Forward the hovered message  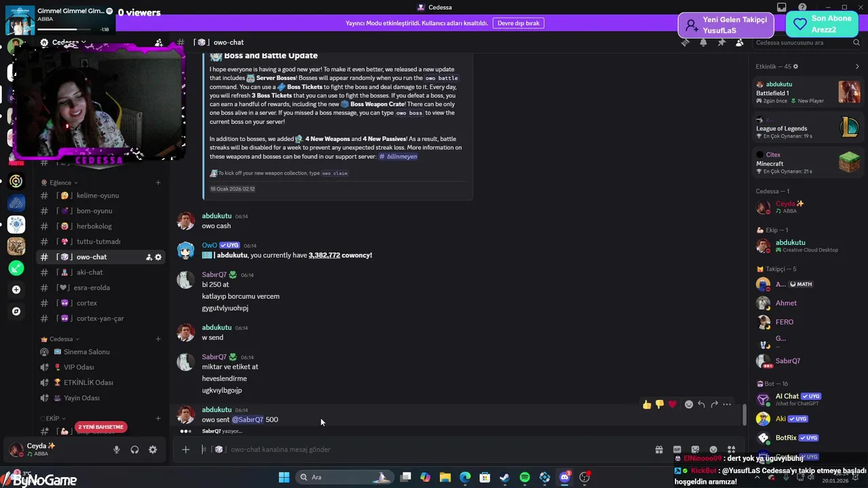(714, 405)
